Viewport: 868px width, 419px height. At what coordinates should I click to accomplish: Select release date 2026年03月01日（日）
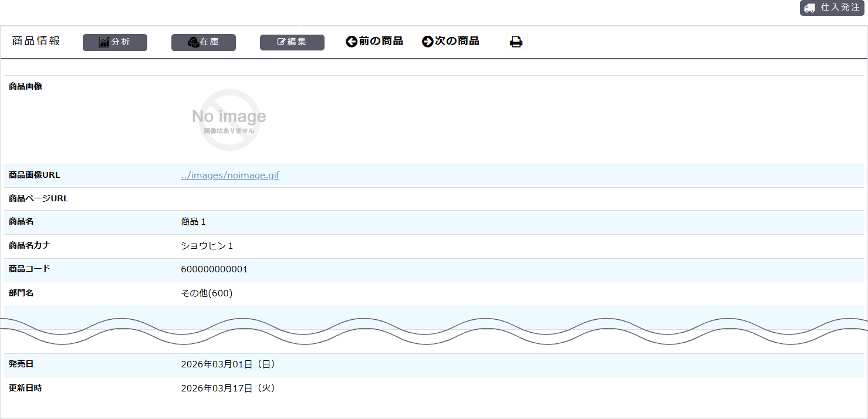pos(228,364)
